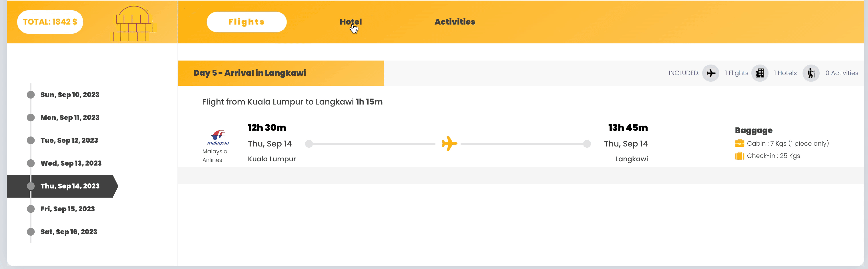The height and width of the screenshot is (269, 868).
Task: Open Tue, Sep 12, 2023 day
Action: [69, 140]
